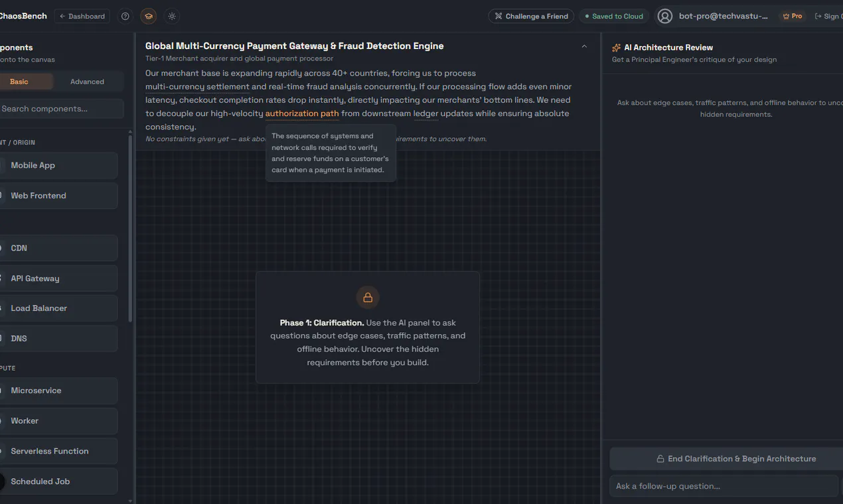
Task: Go back to the Dashboard
Action: [82, 16]
